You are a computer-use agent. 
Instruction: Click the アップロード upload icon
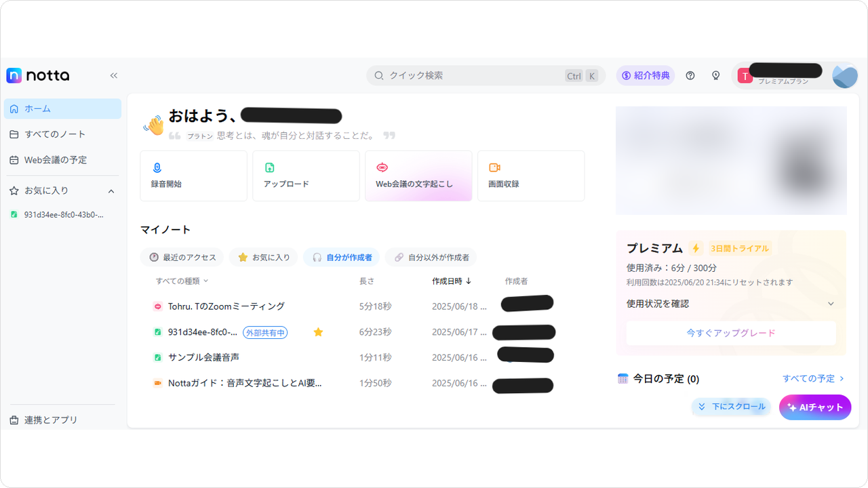coord(269,167)
